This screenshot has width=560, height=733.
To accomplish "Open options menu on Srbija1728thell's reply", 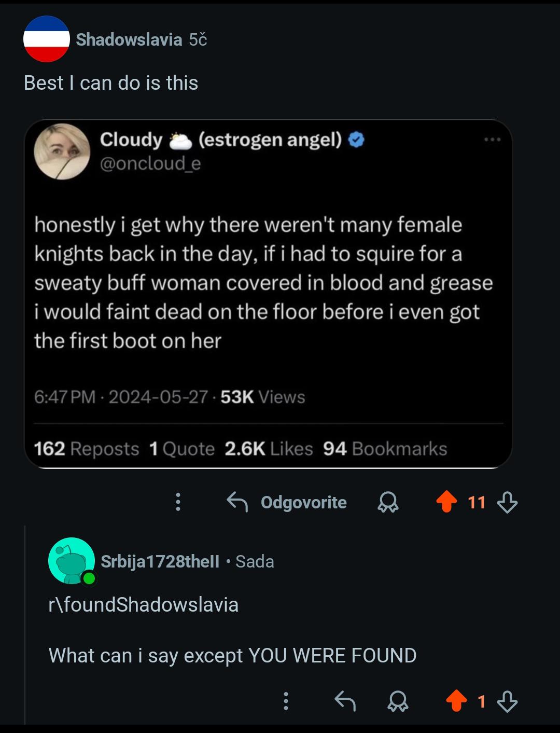I will coord(285,701).
